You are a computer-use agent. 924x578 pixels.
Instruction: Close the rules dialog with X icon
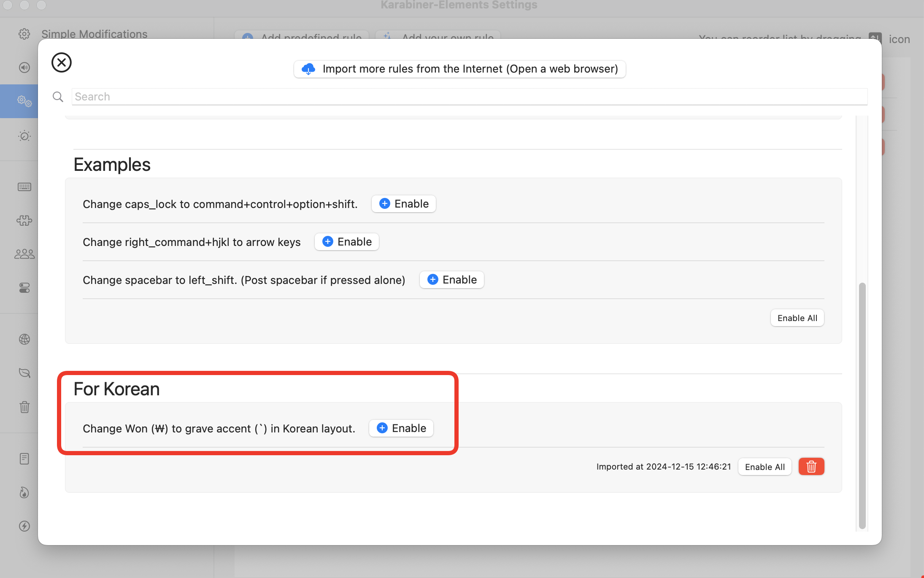(62, 62)
